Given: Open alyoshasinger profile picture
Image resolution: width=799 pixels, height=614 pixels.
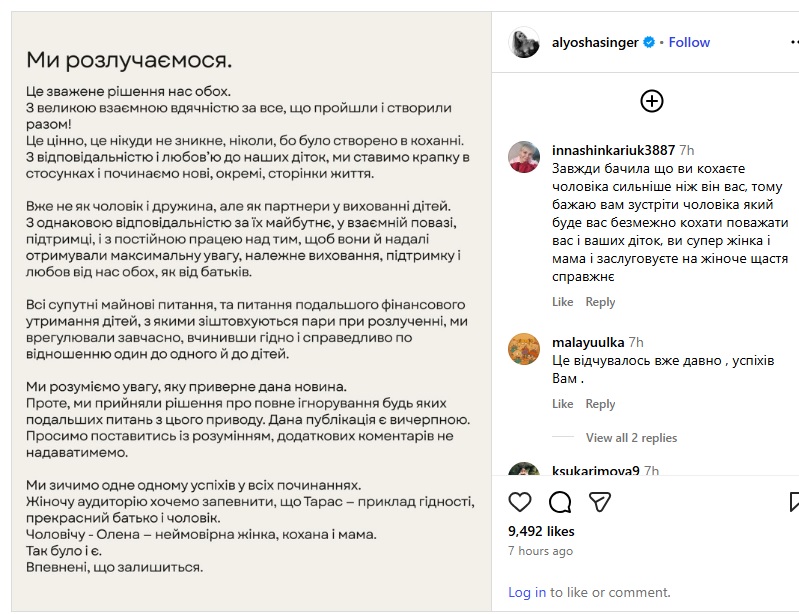Looking at the screenshot, I should [x=525, y=42].
